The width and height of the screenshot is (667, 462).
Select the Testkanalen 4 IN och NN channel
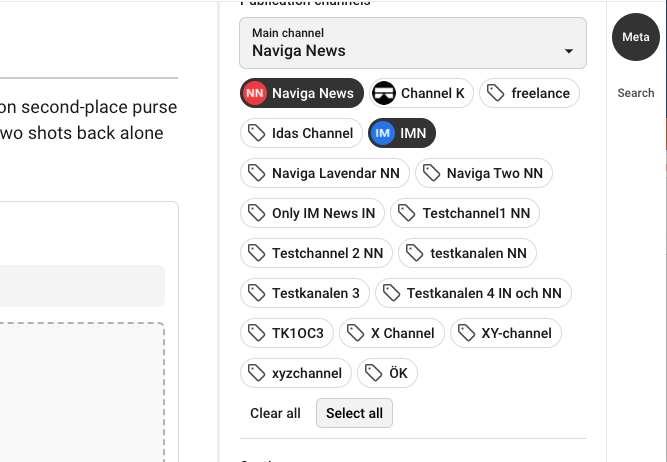point(484,293)
